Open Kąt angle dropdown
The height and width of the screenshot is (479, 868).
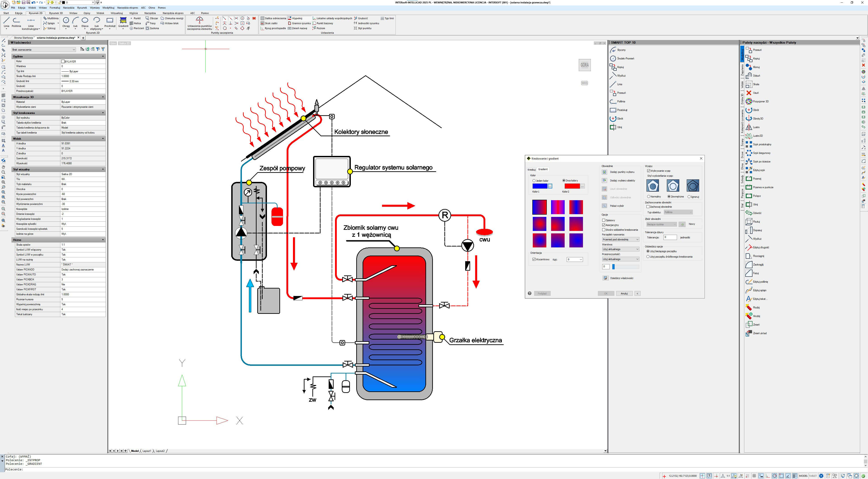pyautogui.click(x=575, y=259)
